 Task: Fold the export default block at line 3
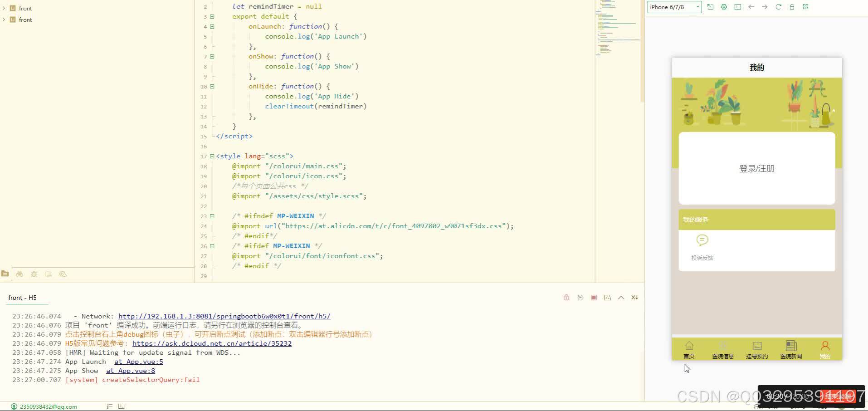(212, 16)
